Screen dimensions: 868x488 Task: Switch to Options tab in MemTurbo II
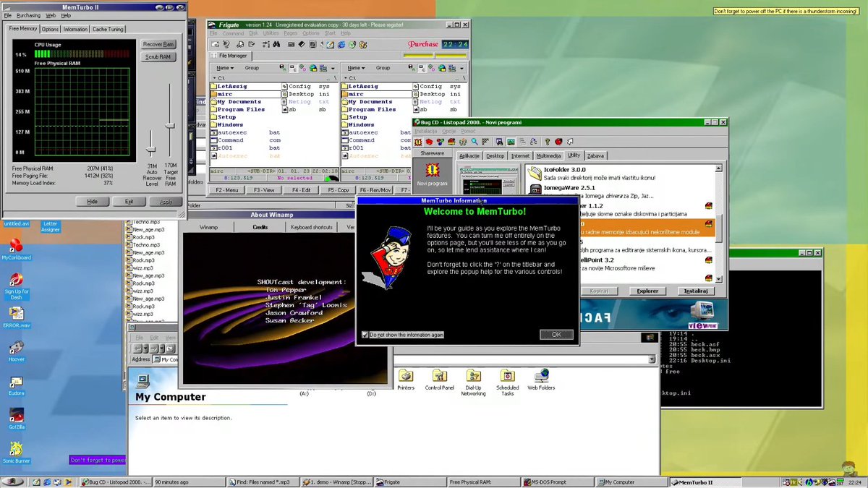coord(50,29)
